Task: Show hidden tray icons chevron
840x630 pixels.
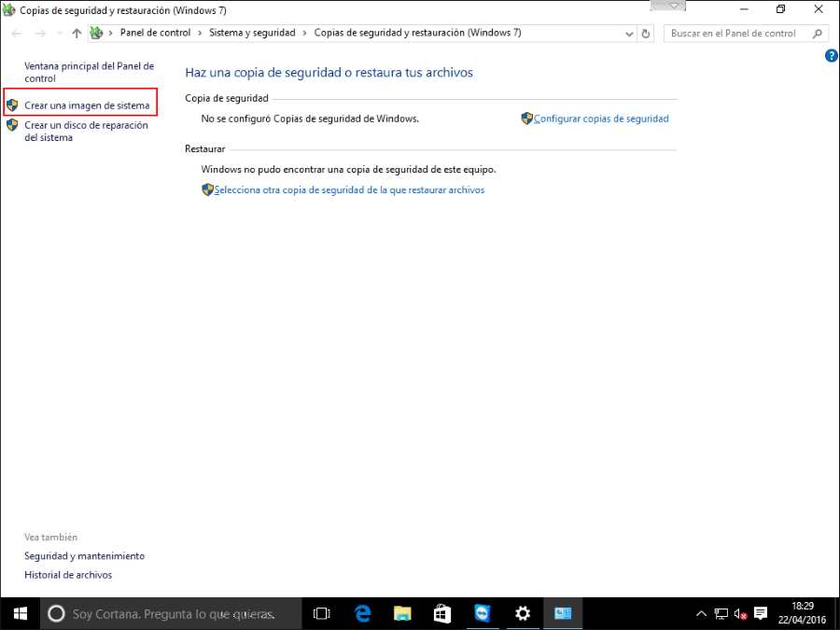Action: [x=701, y=614]
